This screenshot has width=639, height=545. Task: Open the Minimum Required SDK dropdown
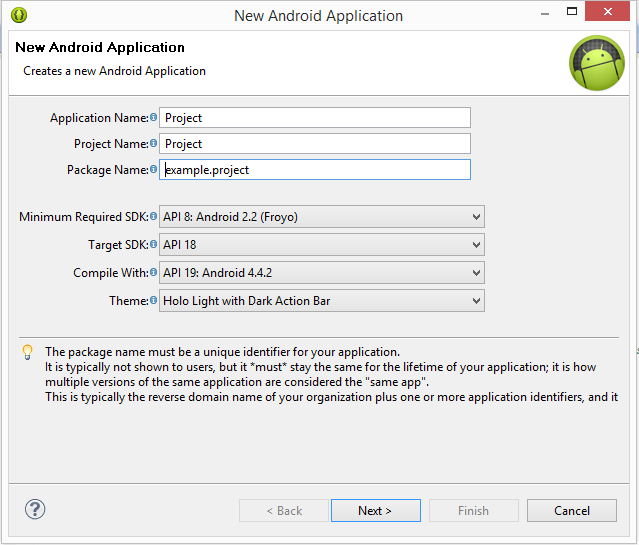click(x=322, y=216)
